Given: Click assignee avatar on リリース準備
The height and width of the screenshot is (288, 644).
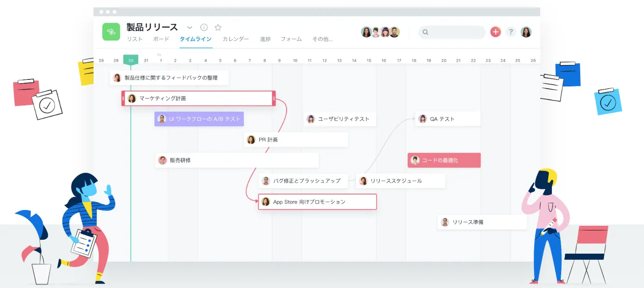Looking at the screenshot, I should tap(445, 222).
